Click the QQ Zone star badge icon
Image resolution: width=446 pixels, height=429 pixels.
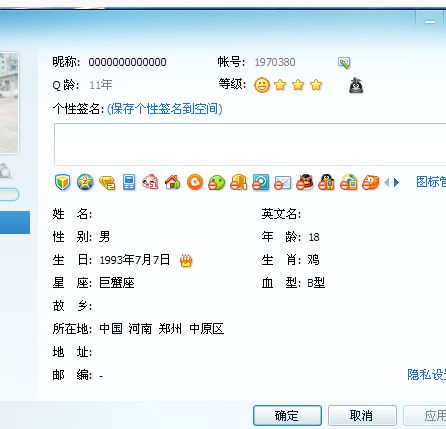[85, 182]
